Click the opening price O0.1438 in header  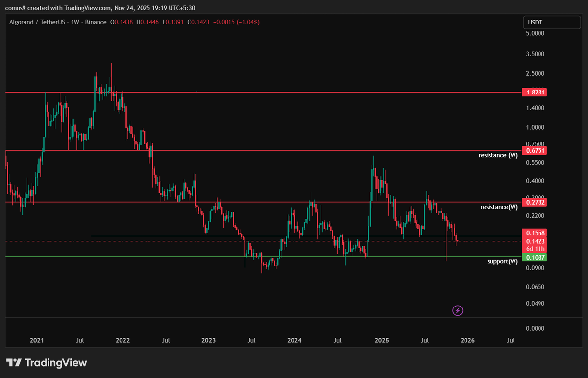[121, 22]
